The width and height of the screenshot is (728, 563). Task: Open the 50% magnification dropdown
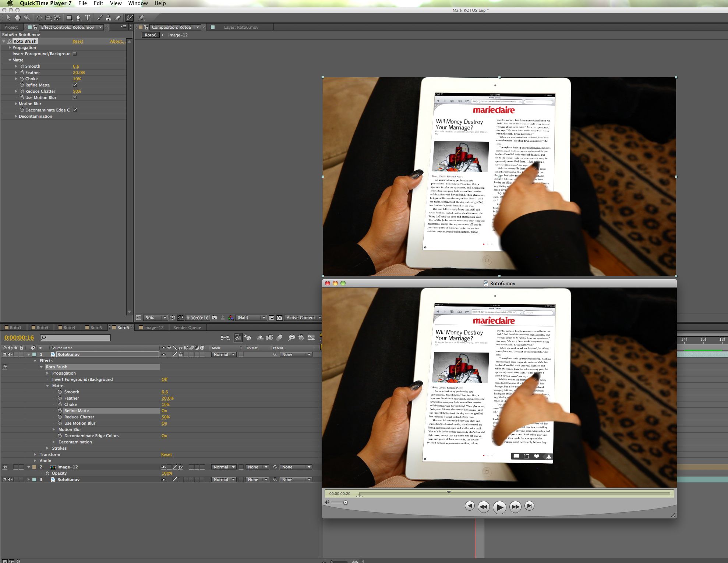(156, 318)
